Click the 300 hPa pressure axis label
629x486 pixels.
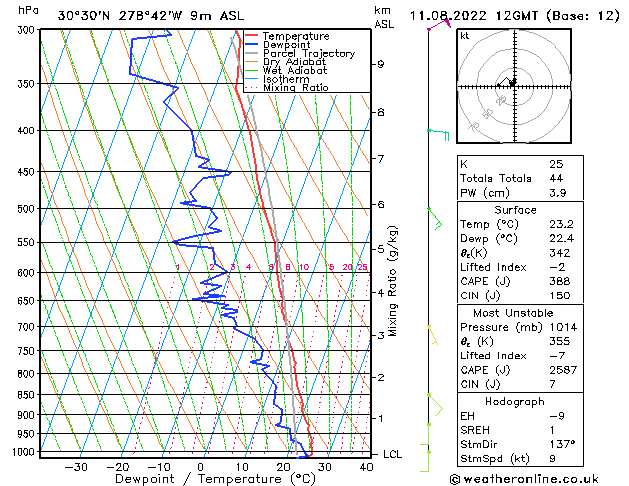coord(28,30)
